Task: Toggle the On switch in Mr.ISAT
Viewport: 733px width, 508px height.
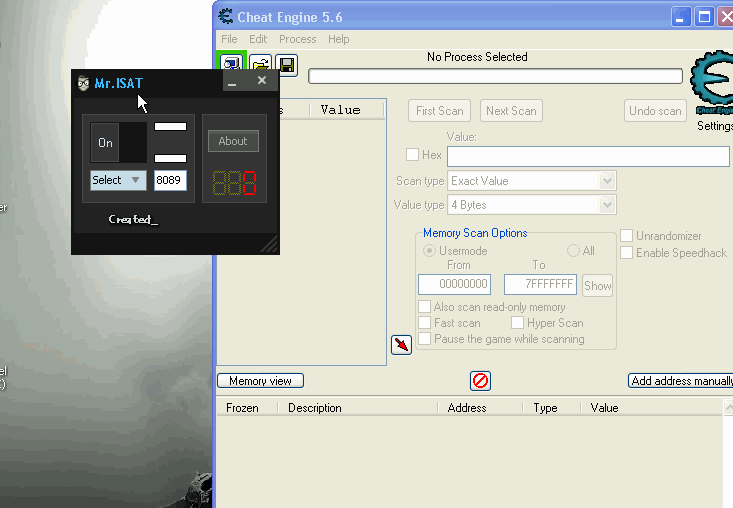Action: (x=119, y=143)
